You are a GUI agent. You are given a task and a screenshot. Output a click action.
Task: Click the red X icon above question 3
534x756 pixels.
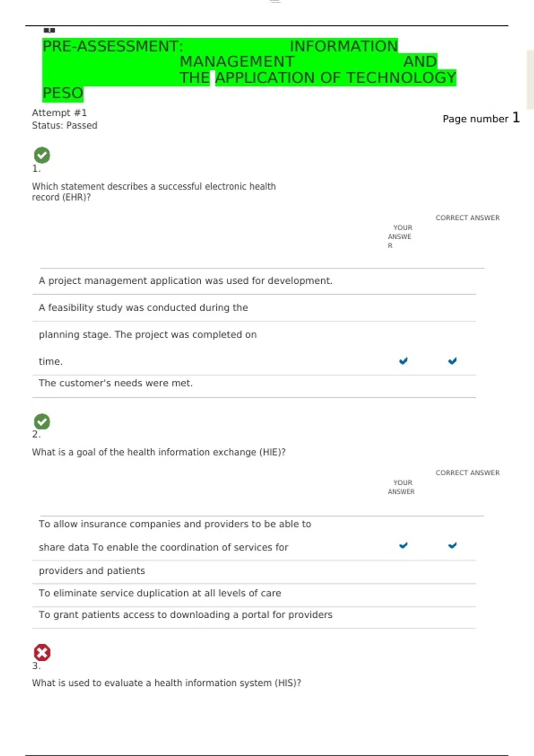point(42,652)
